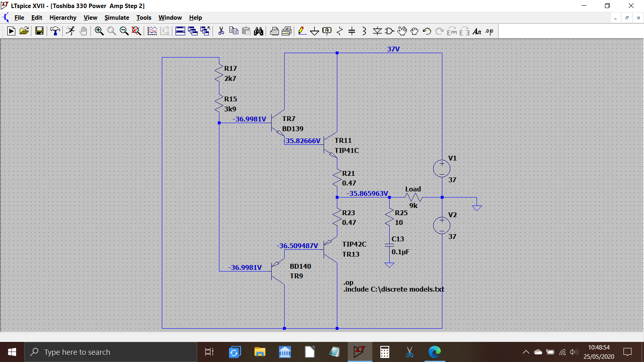The height and width of the screenshot is (362, 644).
Task: Open the Control Panel hammer icon
Action: tap(55, 31)
